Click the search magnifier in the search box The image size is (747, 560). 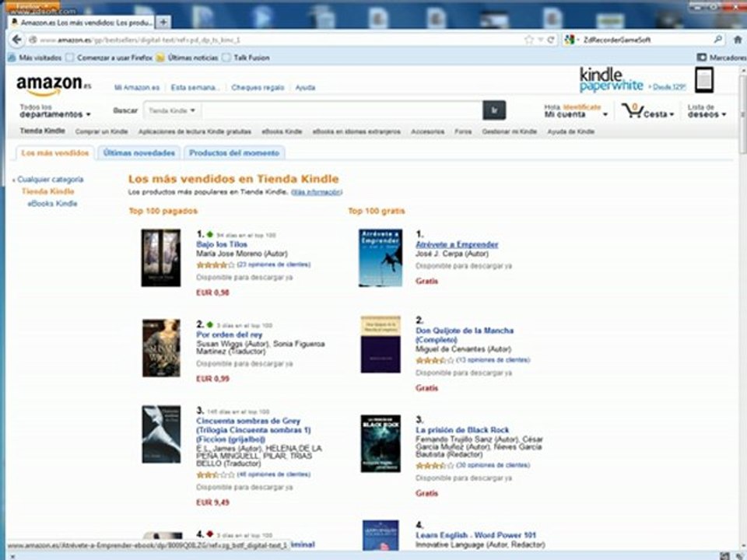[717, 40]
